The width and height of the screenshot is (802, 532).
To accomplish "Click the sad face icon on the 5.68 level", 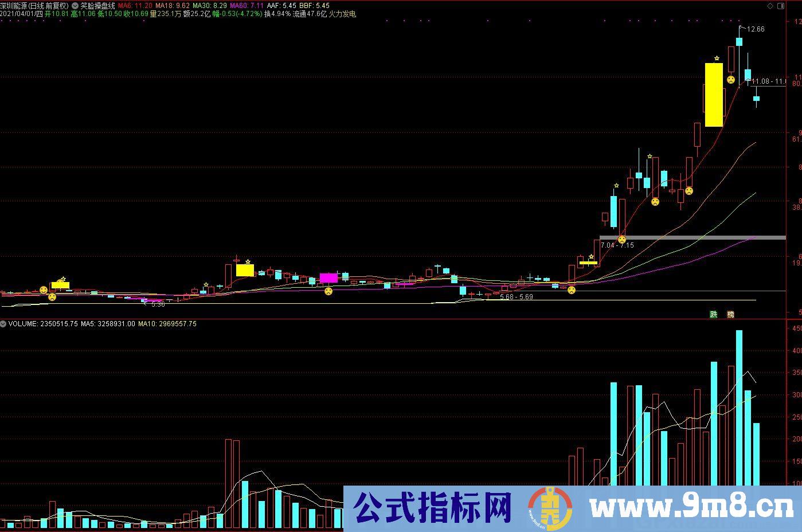I will click(x=572, y=290).
